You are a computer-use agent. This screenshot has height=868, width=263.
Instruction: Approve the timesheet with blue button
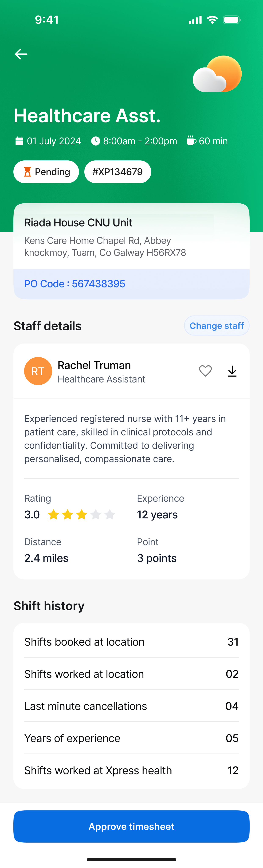(x=131, y=826)
